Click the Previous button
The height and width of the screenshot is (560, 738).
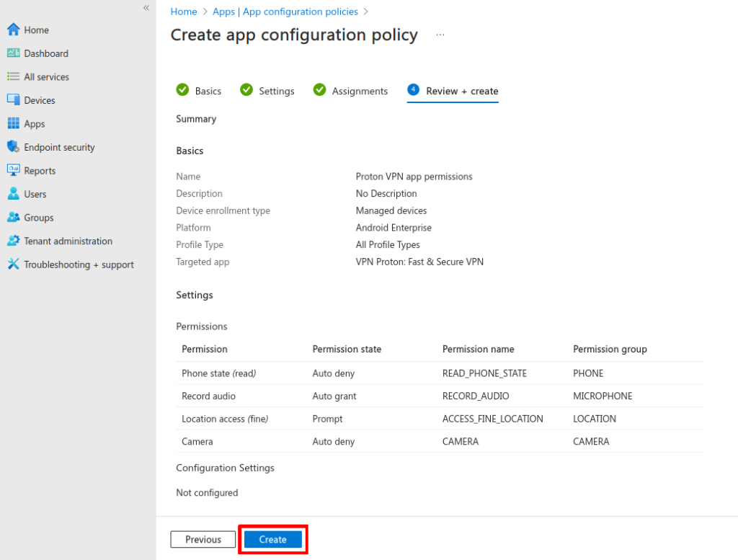point(203,539)
